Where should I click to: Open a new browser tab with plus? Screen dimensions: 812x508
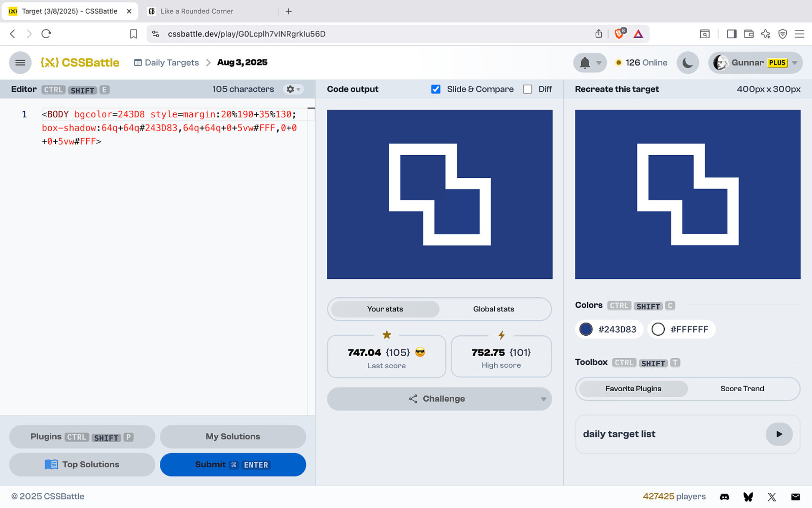click(x=289, y=11)
